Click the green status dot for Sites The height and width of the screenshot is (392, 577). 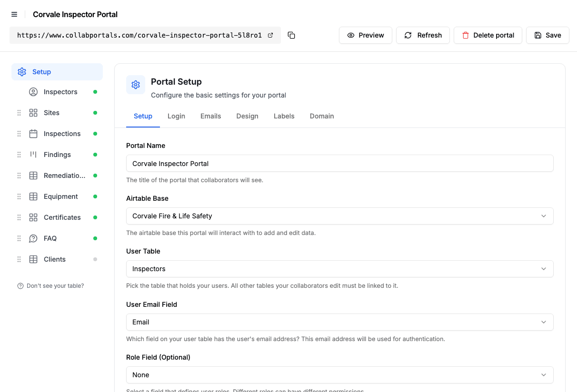pyautogui.click(x=95, y=113)
